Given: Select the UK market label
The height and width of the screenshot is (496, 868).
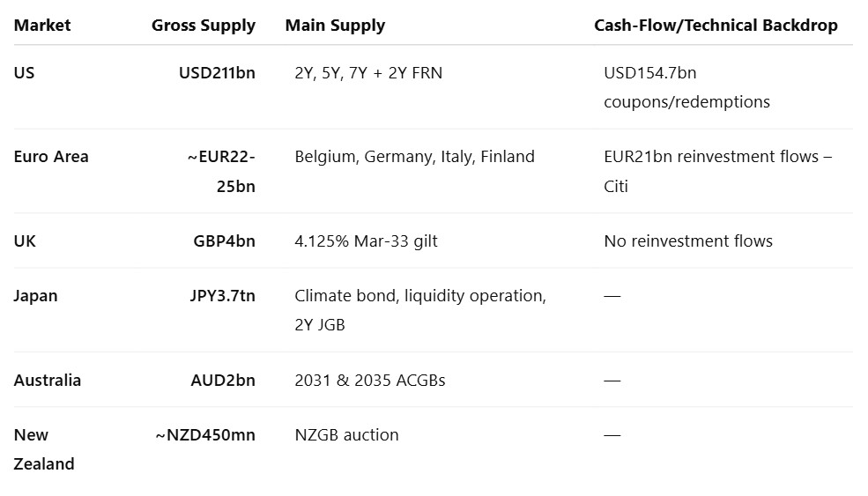Looking at the screenshot, I should [25, 241].
